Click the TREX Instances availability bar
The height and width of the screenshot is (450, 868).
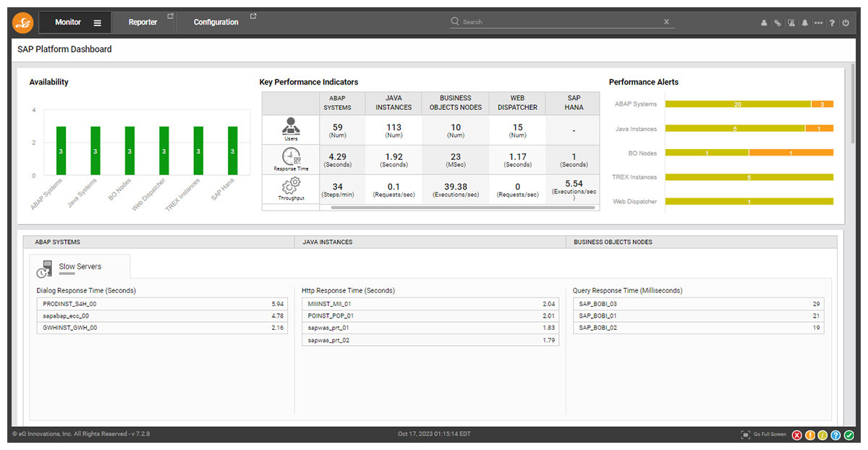[x=198, y=150]
